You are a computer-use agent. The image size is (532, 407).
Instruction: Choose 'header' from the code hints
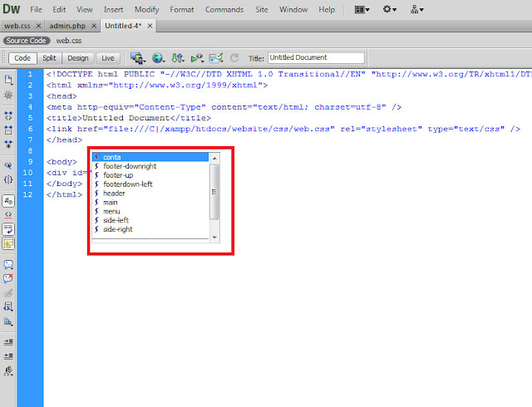click(150, 194)
